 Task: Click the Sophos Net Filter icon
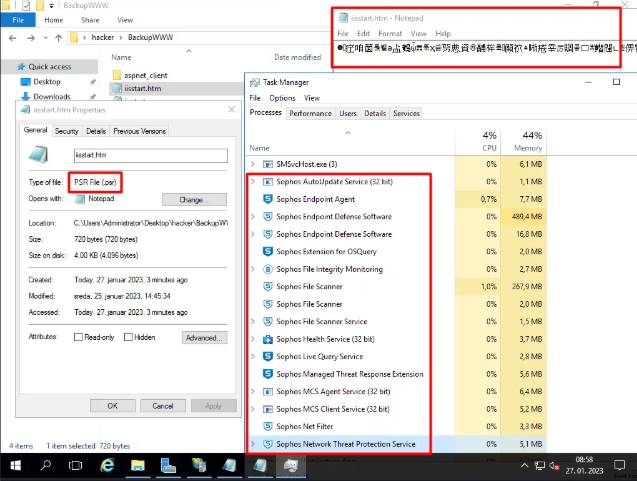[268, 426]
